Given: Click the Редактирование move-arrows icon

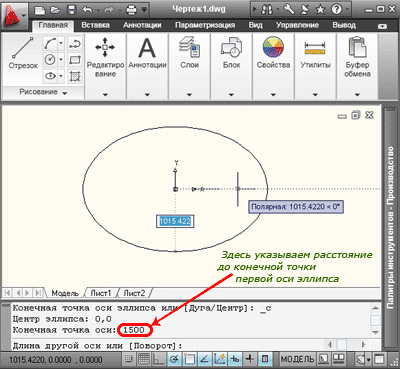Looking at the screenshot, I should pyautogui.click(x=105, y=47).
